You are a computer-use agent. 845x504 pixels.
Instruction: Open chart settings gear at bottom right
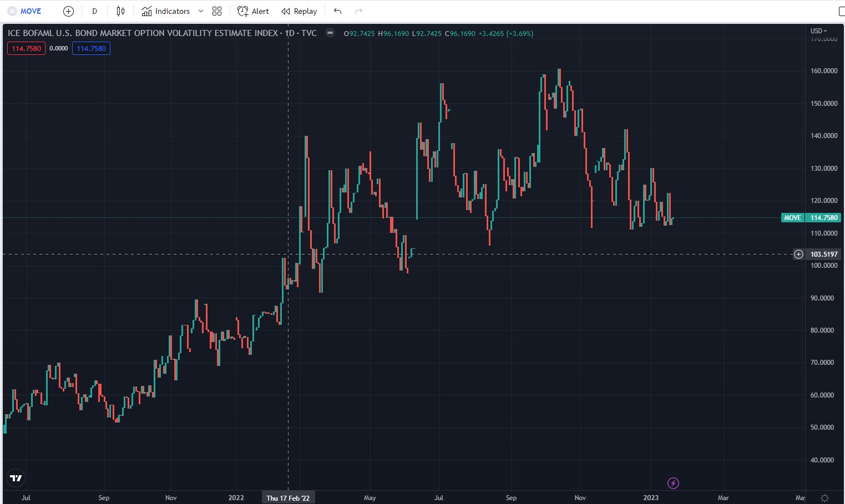[825, 497]
